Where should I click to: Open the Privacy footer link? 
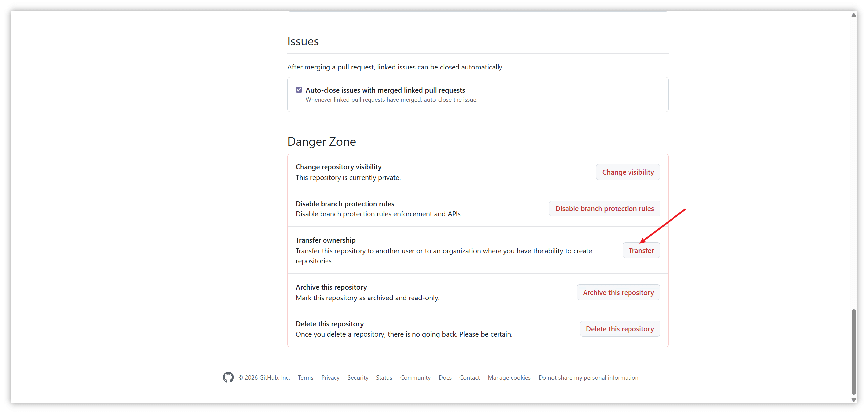(330, 378)
